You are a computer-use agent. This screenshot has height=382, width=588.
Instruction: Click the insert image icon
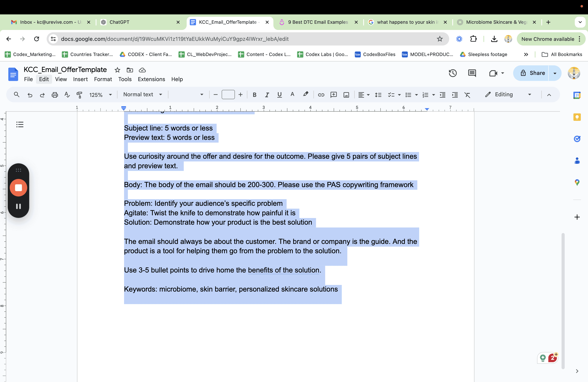click(346, 95)
